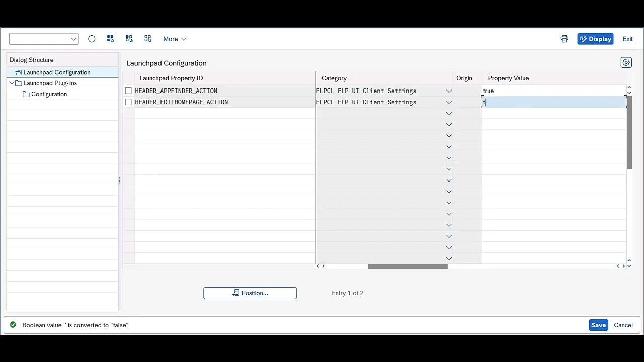Open the More menu
The width and height of the screenshot is (644, 362).
(175, 39)
